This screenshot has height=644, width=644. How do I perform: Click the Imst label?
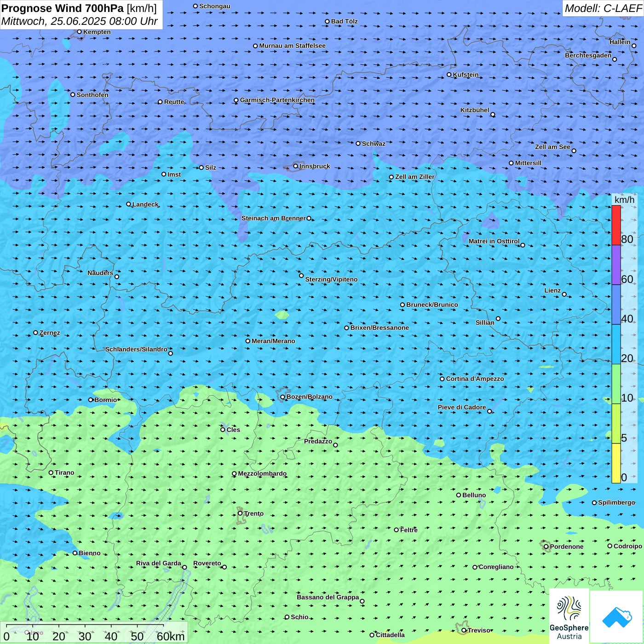[x=174, y=174]
